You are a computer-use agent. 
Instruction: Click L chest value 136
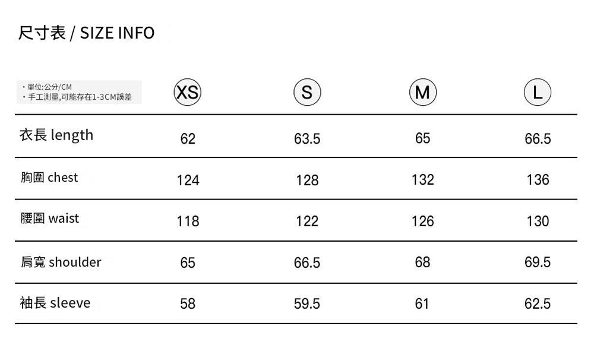pyautogui.click(x=538, y=180)
